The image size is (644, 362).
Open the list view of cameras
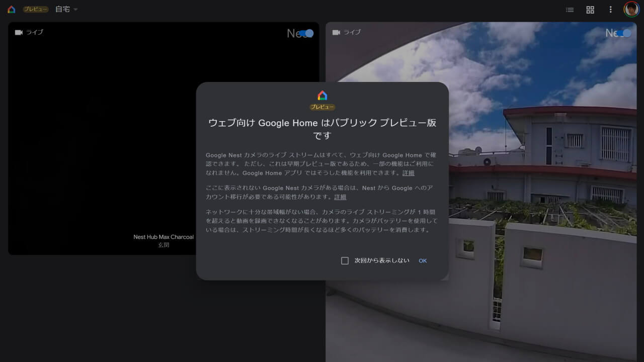coord(570,9)
